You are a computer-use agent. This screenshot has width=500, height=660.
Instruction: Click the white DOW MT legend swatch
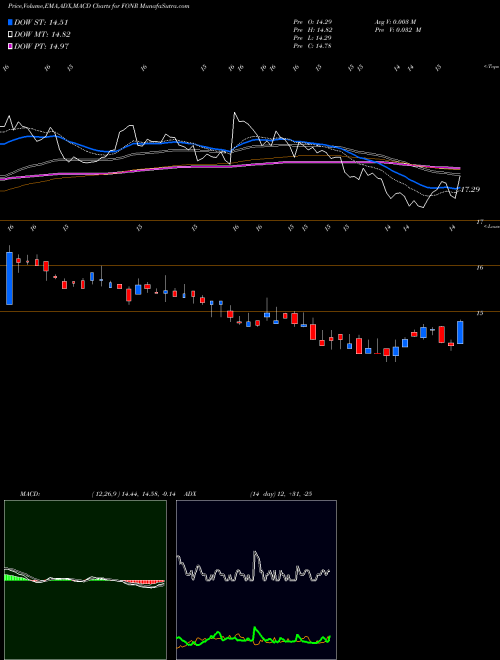coord(10,35)
